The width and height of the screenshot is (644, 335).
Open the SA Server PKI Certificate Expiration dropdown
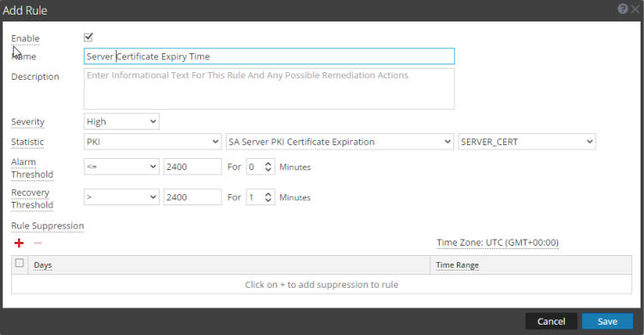click(340, 142)
